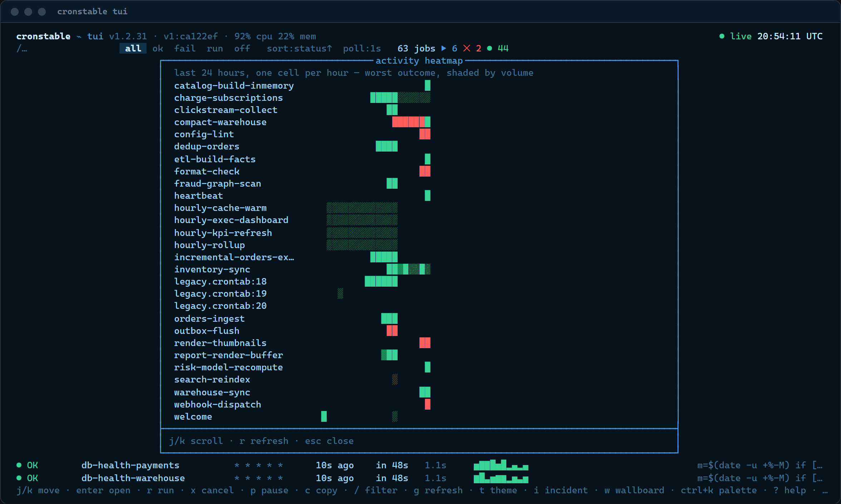Click compact-warehouse red failure cells
The width and height of the screenshot is (841, 504).
408,122
